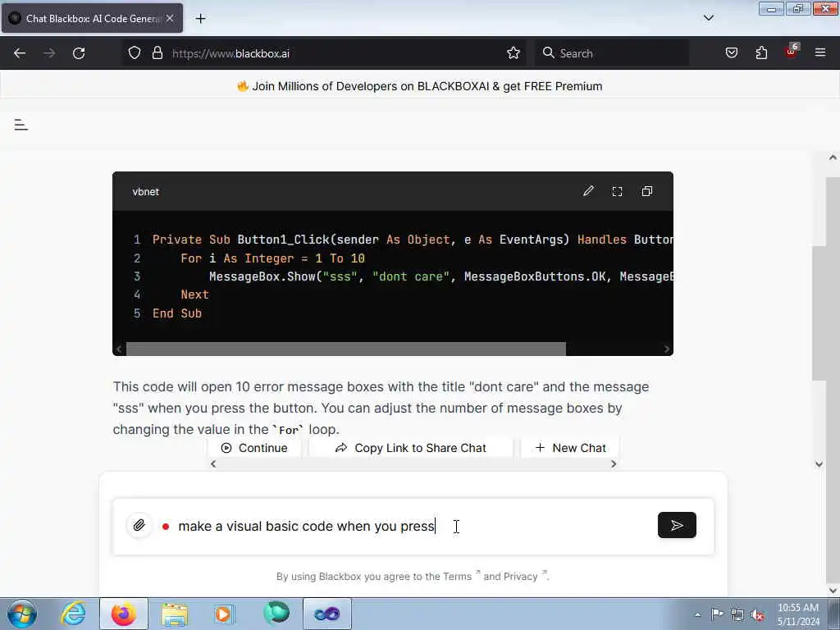The image size is (840, 630).
Task: Open Save to Pocket icon
Action: pos(731,53)
